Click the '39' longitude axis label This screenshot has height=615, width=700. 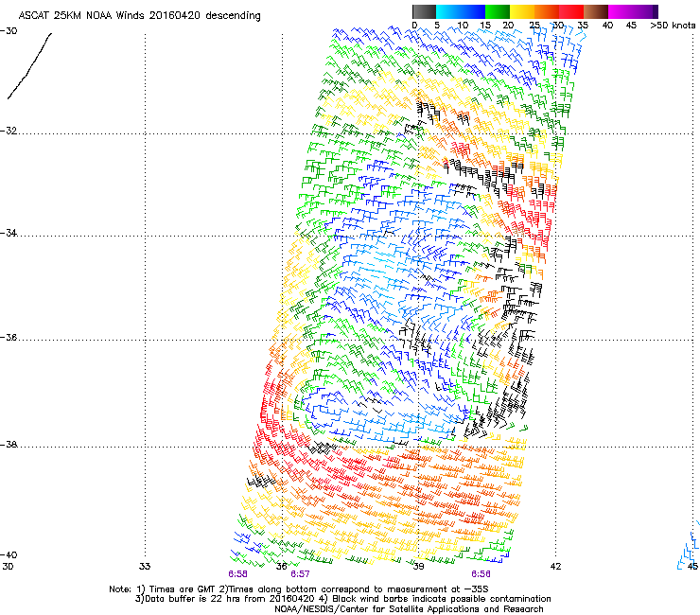tap(418, 567)
